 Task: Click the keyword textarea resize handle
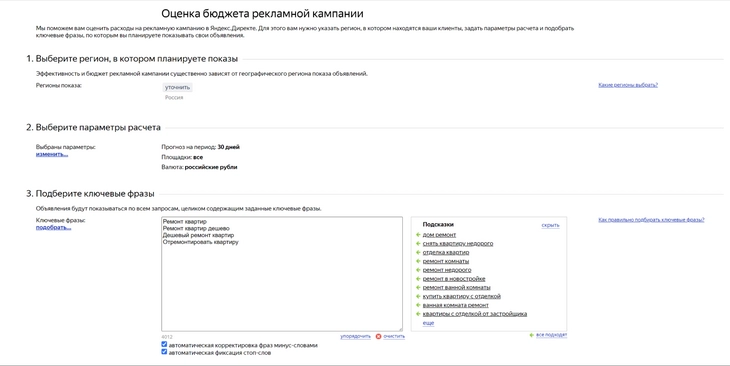(400, 329)
